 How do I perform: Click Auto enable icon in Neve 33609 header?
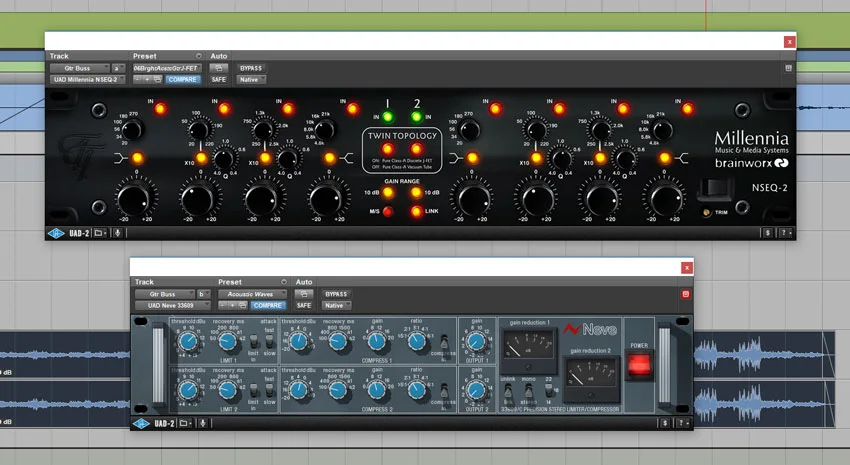(x=304, y=294)
